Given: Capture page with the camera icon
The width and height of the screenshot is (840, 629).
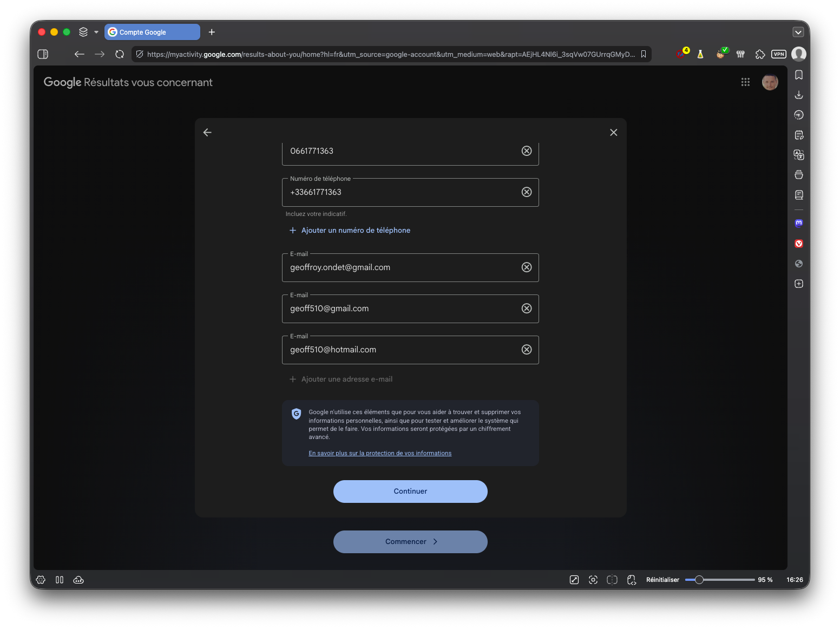Looking at the screenshot, I should point(593,580).
